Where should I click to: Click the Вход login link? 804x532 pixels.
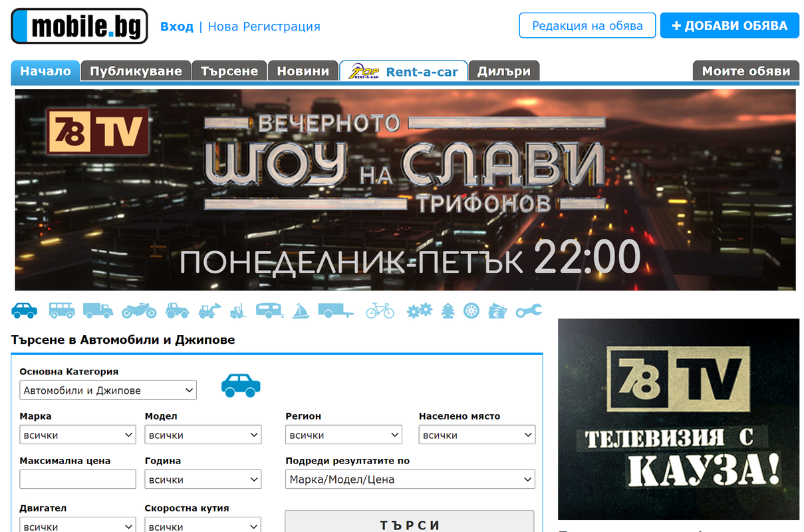click(x=177, y=27)
